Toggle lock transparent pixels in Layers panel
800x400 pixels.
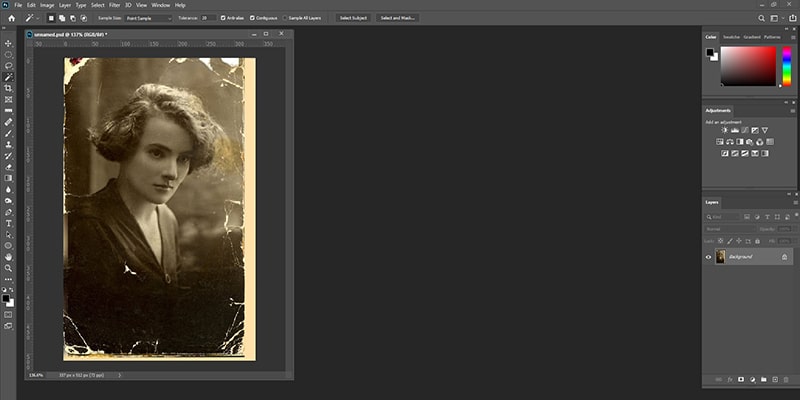pos(720,241)
